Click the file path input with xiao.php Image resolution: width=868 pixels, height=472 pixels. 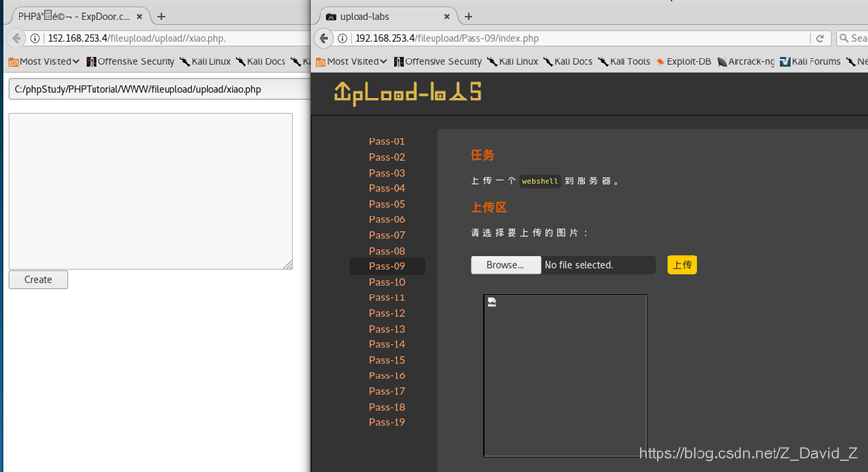pos(160,89)
